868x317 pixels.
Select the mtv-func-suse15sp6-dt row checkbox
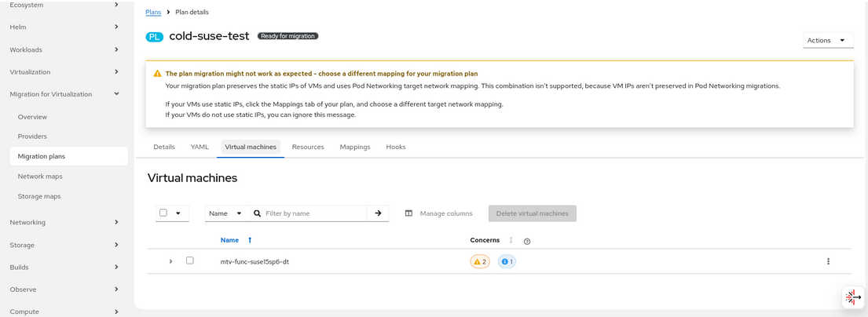(x=190, y=261)
